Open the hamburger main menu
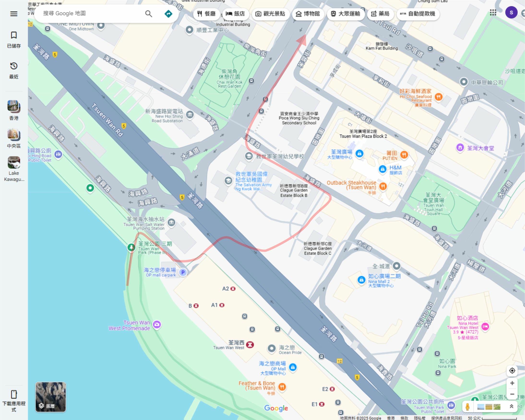The image size is (525, 420). point(14,14)
